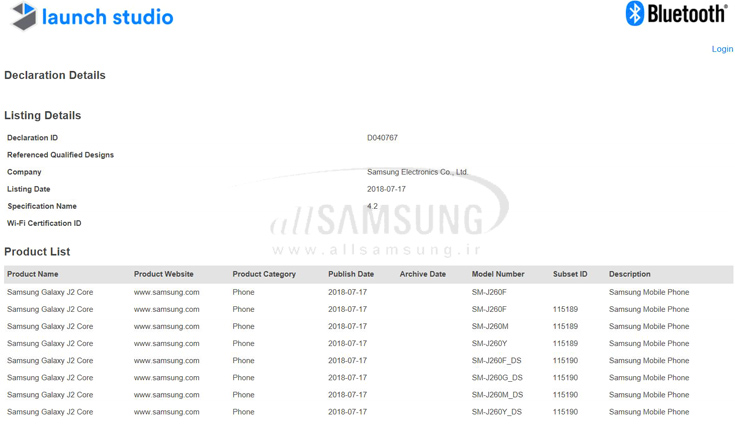The width and height of the screenshot is (735, 425).
Task: Select publish date in SM-J260Y row
Action: click(347, 343)
